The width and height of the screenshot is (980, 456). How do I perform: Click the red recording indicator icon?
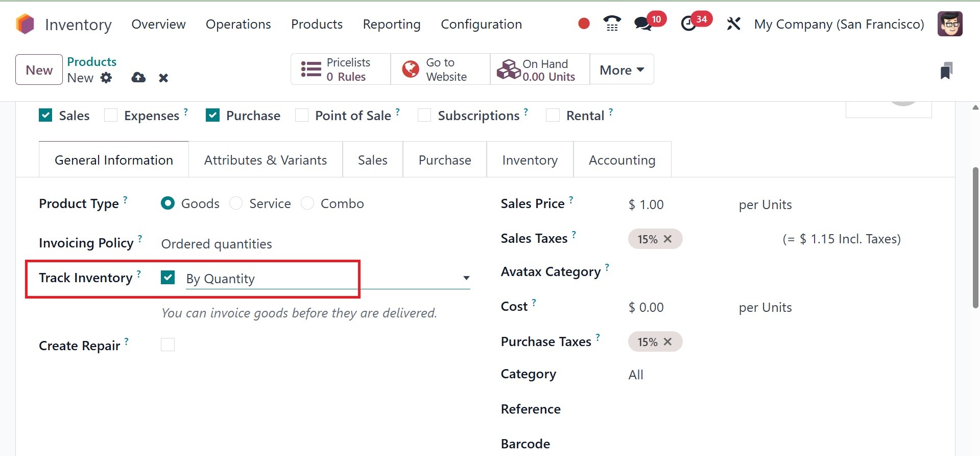(584, 24)
